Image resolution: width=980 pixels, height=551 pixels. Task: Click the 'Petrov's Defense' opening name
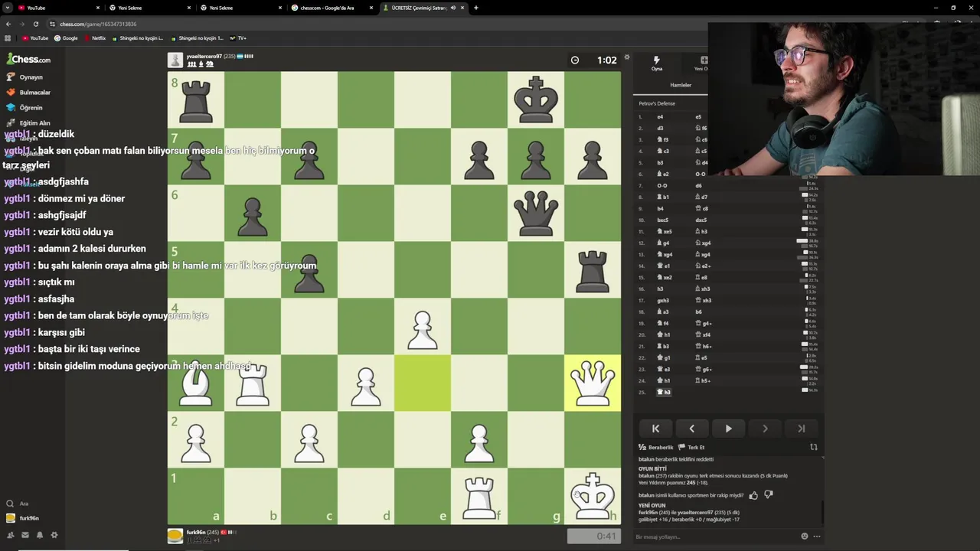coord(657,103)
